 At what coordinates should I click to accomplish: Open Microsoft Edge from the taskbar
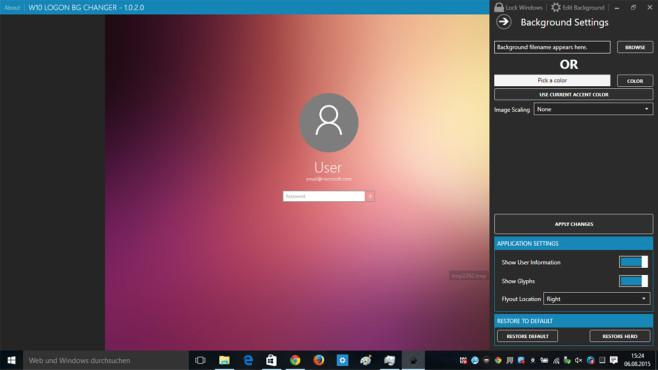[248, 360]
